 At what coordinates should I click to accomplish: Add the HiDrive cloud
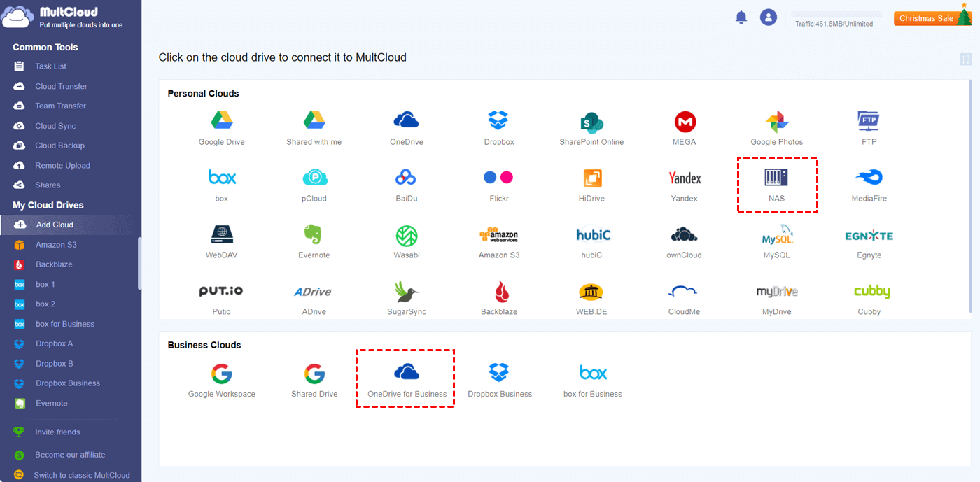point(591,178)
